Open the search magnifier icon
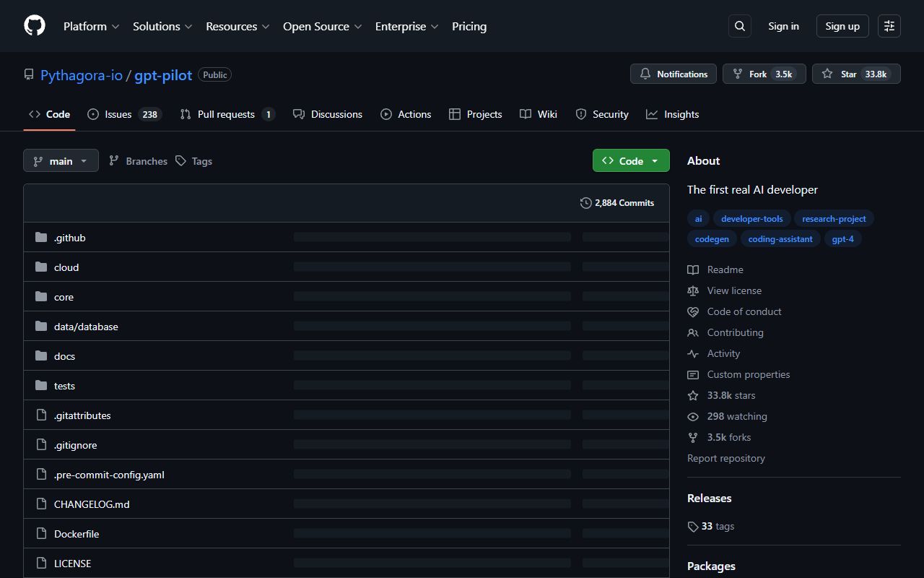 740,26
